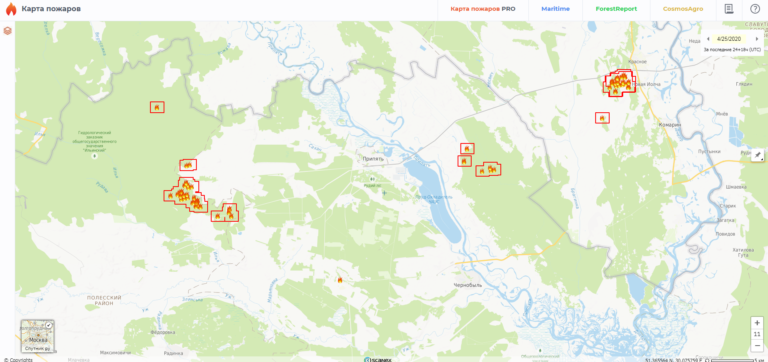Image resolution: width=768 pixels, height=362 pixels.
Task: Expand the pin tool corner arrow
Action: point(762,160)
